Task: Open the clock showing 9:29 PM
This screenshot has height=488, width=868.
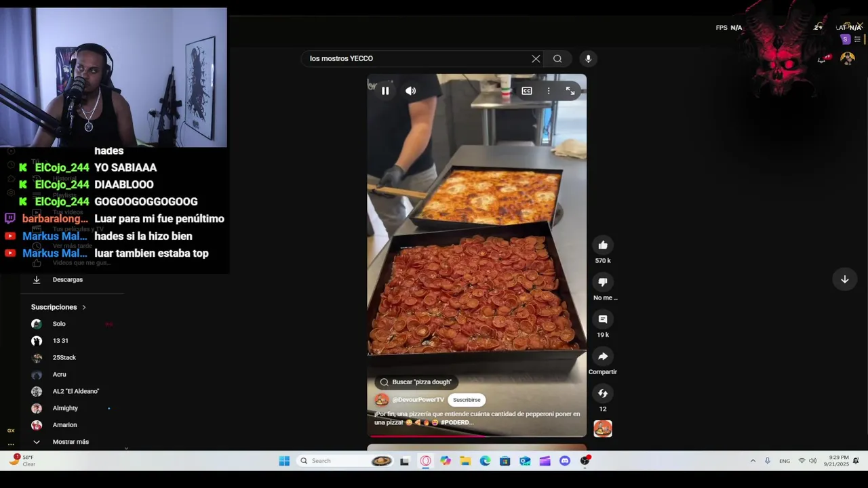Action: pos(836,461)
